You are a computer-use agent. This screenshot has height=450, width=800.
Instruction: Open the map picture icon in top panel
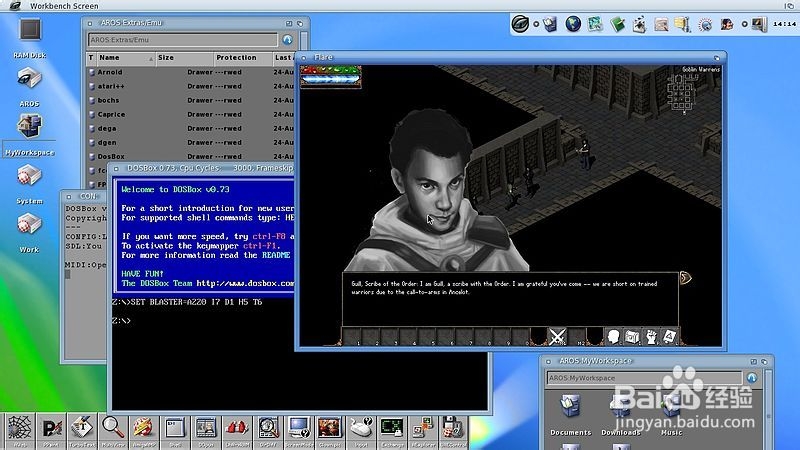tap(595, 24)
